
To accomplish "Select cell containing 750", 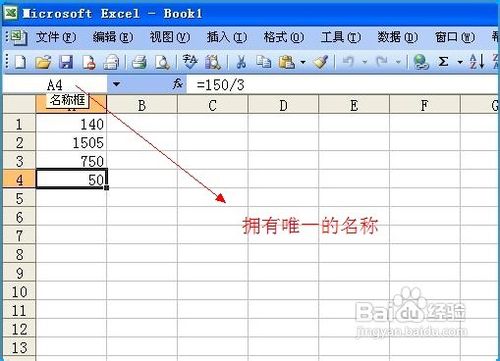I will pyautogui.click(x=71, y=161).
